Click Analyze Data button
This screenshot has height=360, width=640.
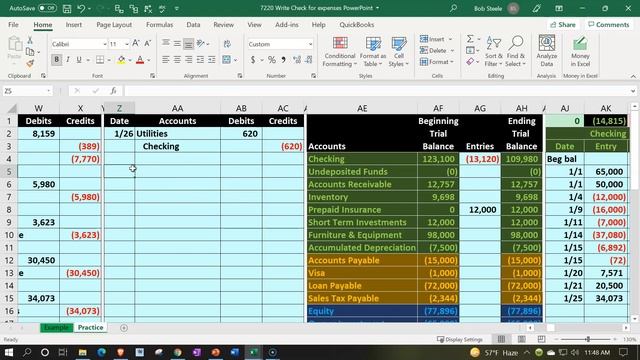[547, 51]
